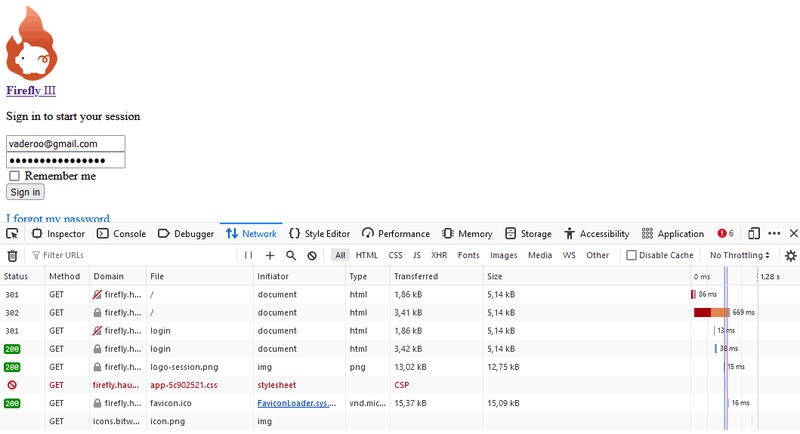This screenshot has width=800, height=434.
Task: Filter requests by JS
Action: 417,255
